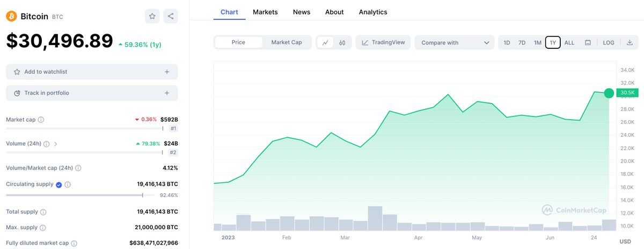Open the Markets tab
This screenshot has height=249, width=644.
pos(265,12)
